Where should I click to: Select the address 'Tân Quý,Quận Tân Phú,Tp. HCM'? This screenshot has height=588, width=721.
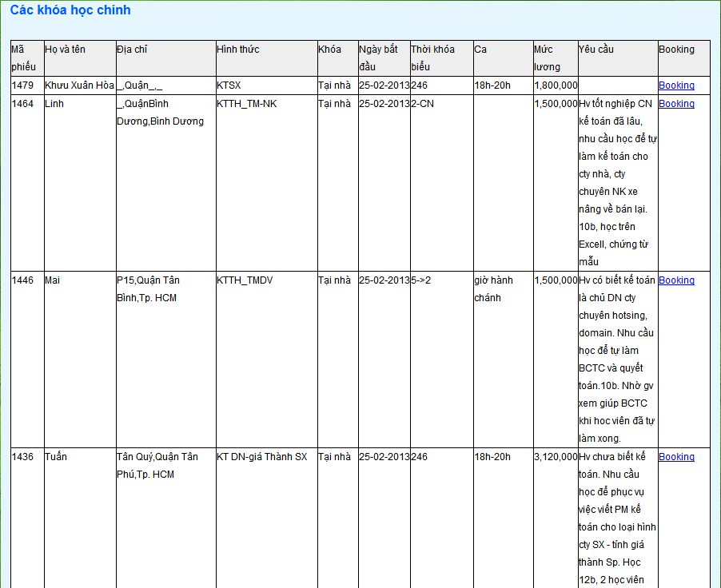(x=157, y=466)
